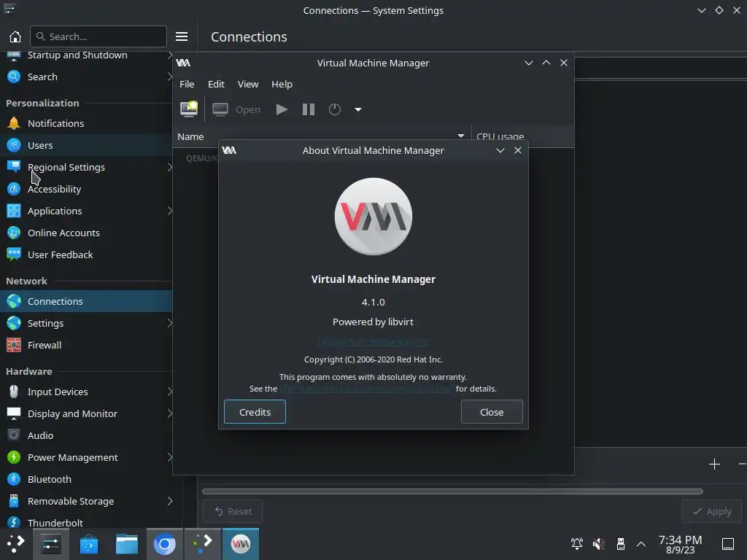Open the Help menu in Virtual Machine Manager
Image resolution: width=747 pixels, height=560 pixels.
pos(282,84)
